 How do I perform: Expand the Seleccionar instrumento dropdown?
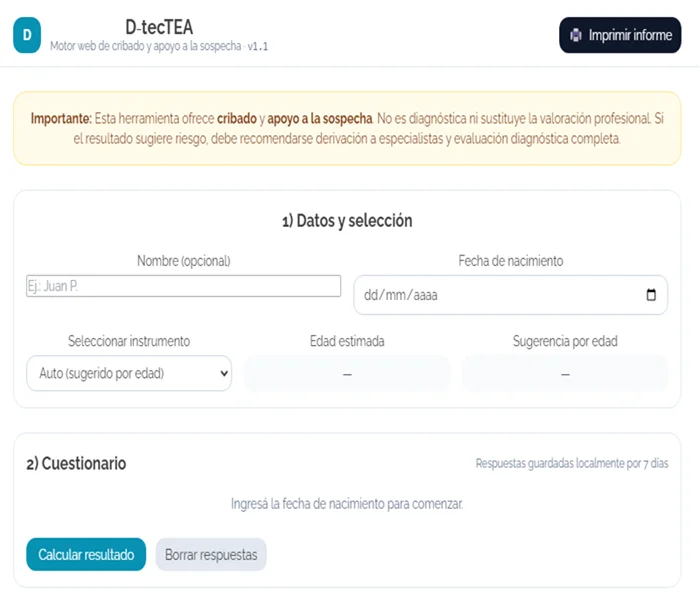[128, 373]
